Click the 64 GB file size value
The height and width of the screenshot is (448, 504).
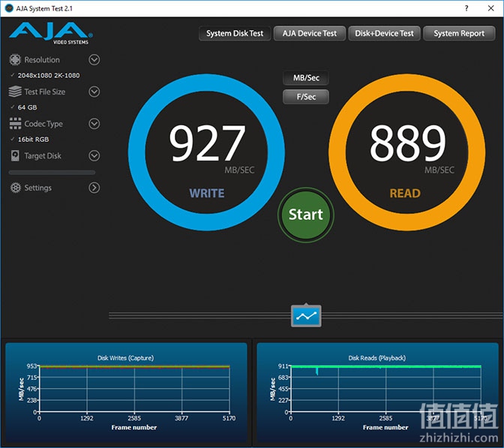coord(27,107)
